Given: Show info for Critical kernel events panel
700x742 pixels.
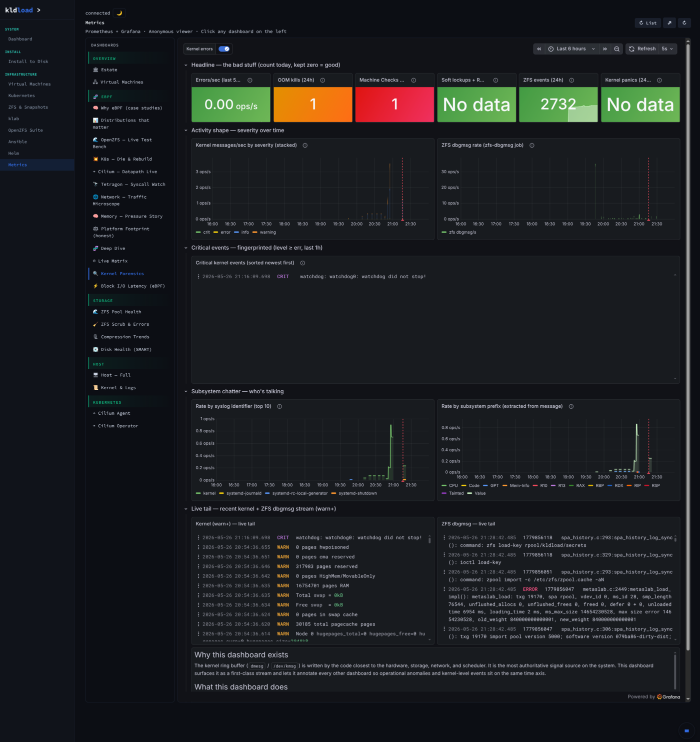Looking at the screenshot, I should (x=302, y=263).
